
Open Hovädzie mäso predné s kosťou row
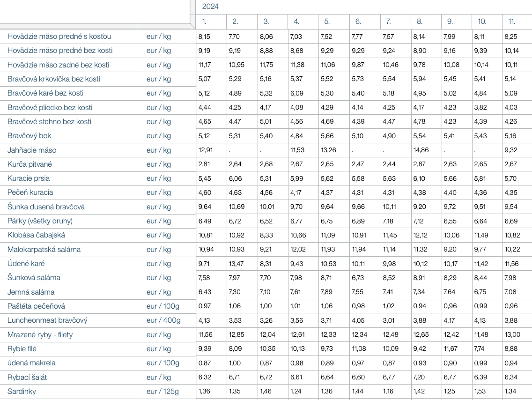[x=59, y=37]
